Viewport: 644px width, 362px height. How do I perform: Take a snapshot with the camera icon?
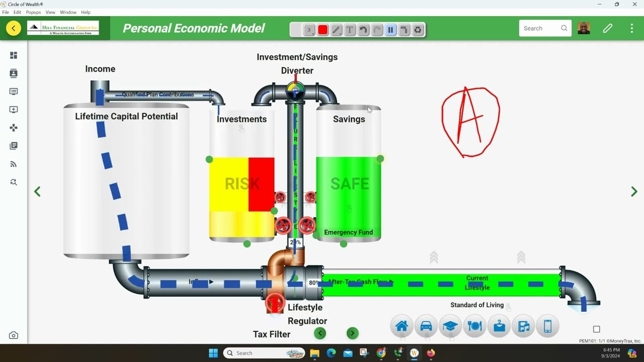[x=14, y=335]
